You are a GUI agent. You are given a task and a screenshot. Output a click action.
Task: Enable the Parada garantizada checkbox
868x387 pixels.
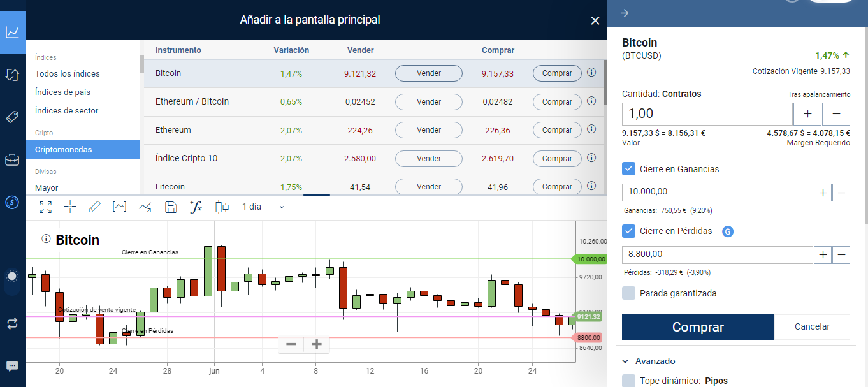click(629, 293)
